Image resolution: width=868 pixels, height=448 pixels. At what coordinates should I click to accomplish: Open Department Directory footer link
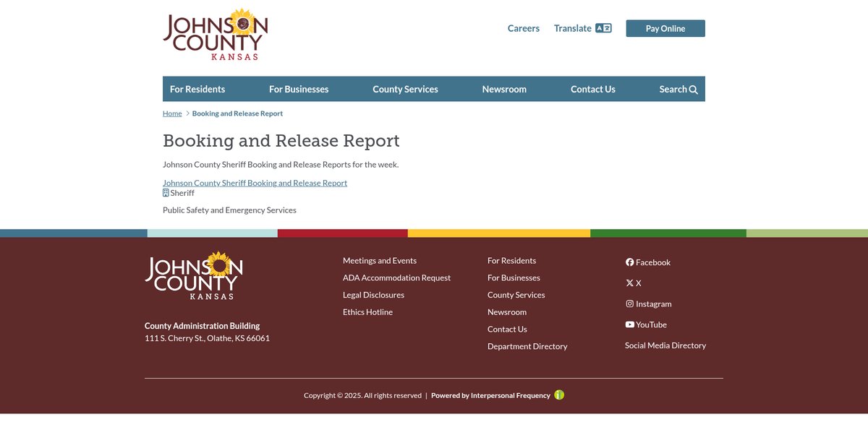[x=527, y=347]
